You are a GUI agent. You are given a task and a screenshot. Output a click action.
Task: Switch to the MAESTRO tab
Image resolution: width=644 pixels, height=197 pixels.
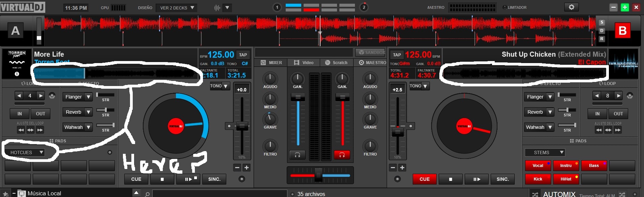[372, 62]
